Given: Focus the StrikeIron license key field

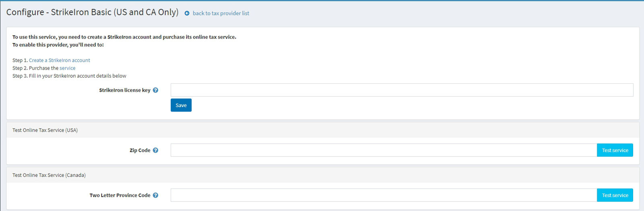Looking at the screenshot, I should pyautogui.click(x=402, y=90).
